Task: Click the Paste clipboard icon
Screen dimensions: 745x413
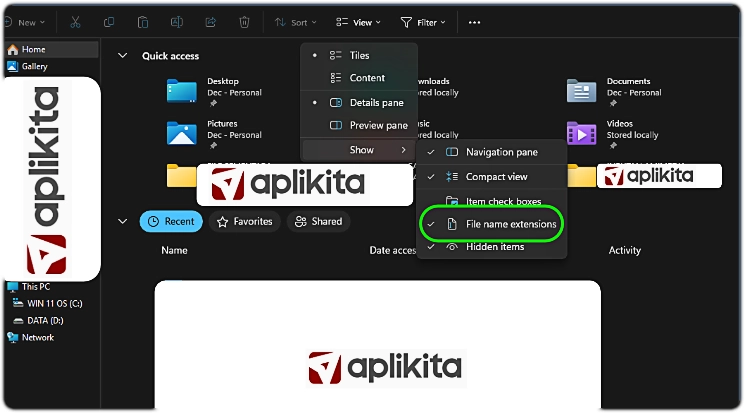Action: click(143, 22)
